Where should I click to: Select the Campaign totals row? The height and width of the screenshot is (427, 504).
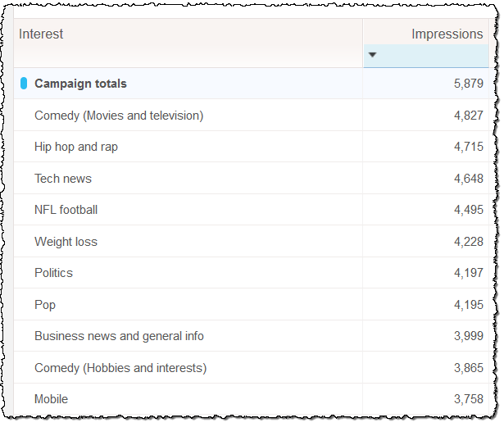click(x=80, y=84)
